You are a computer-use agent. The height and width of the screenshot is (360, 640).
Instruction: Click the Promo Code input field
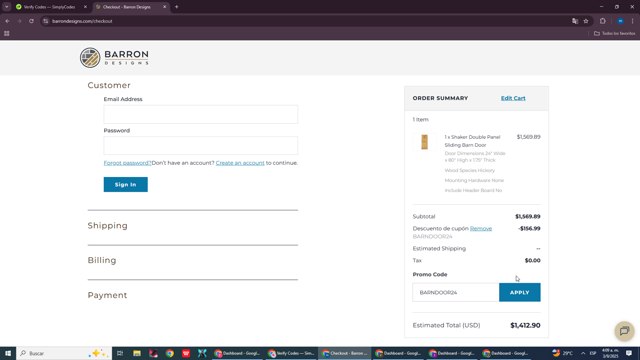coord(456,292)
